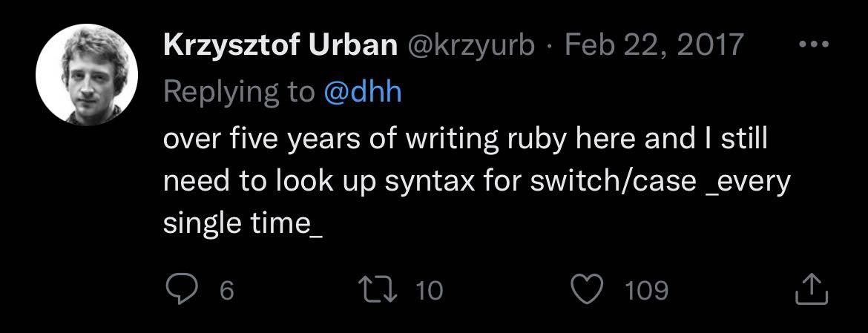
Task: Open the @krzyurb handle link
Action: coord(469,46)
